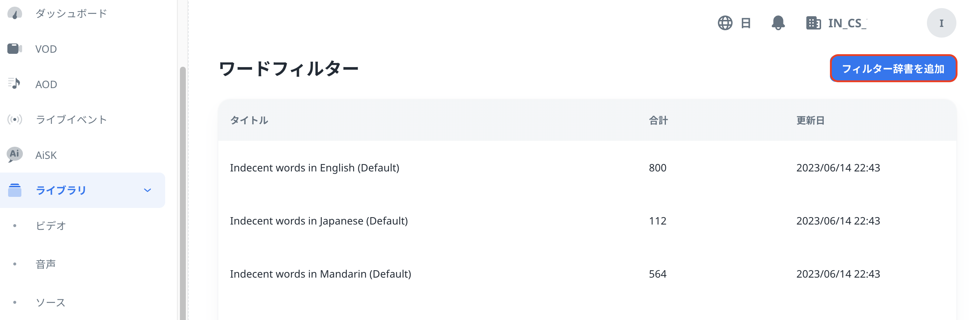Screen dimensions: 980x320
Task: Collapse the ライブラリ menu chevron
Action: tap(147, 190)
